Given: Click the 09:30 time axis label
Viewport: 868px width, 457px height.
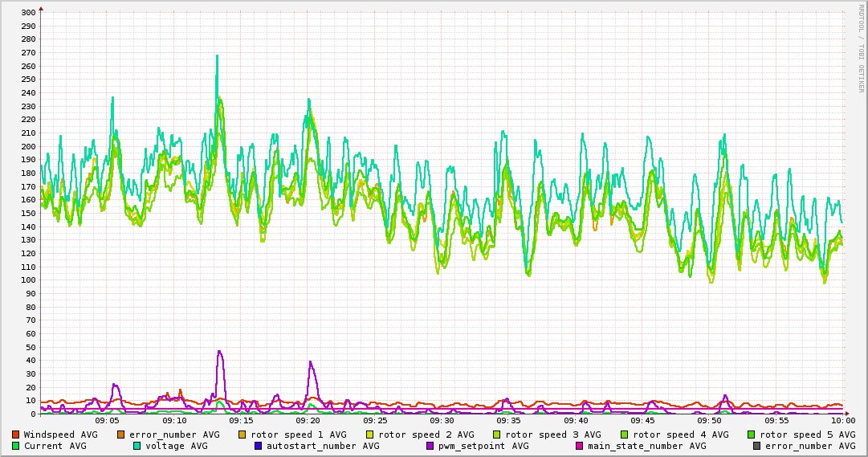Looking at the screenshot, I should tap(442, 421).
